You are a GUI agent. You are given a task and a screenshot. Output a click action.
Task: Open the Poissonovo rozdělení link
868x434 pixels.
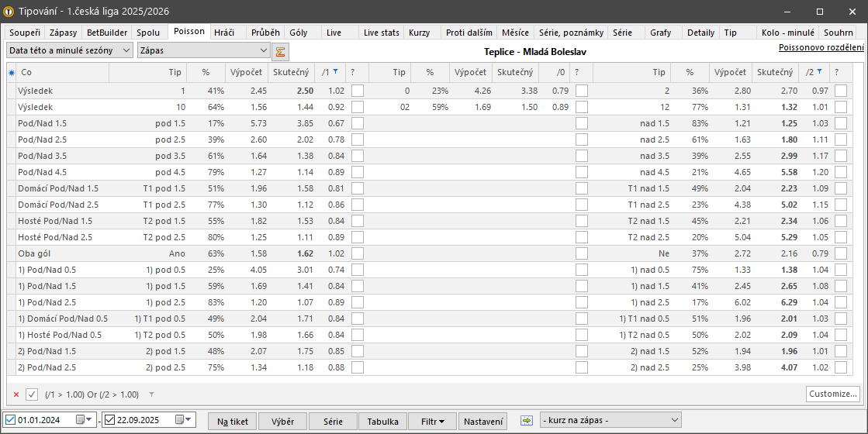pos(821,47)
